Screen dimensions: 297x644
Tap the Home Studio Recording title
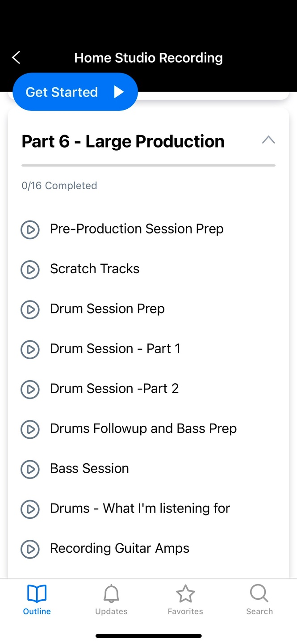(148, 58)
